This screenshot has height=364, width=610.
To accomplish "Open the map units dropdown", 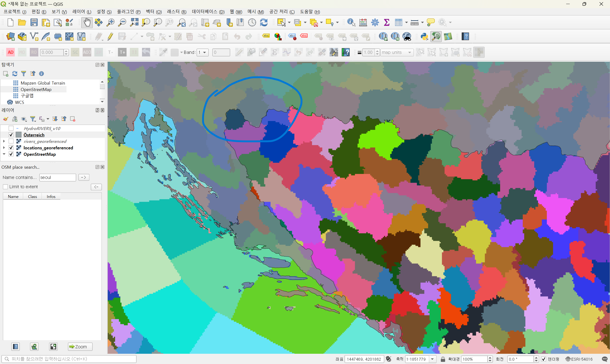I will coord(397,52).
